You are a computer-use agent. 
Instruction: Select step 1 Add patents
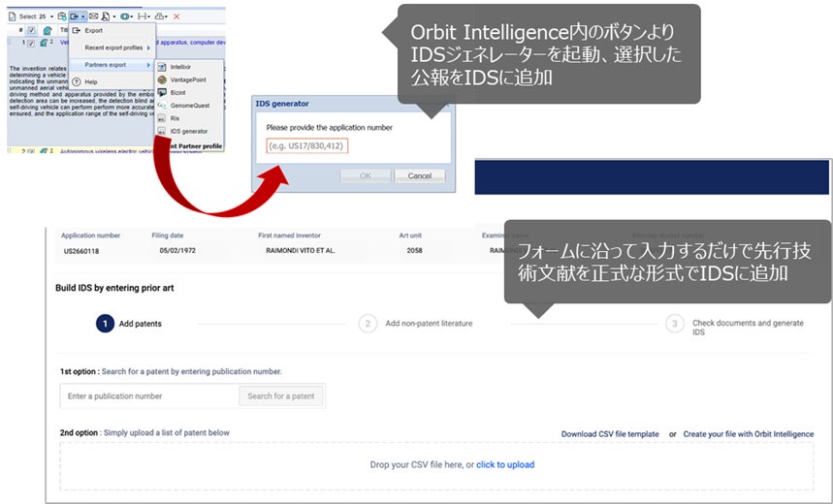tap(129, 324)
